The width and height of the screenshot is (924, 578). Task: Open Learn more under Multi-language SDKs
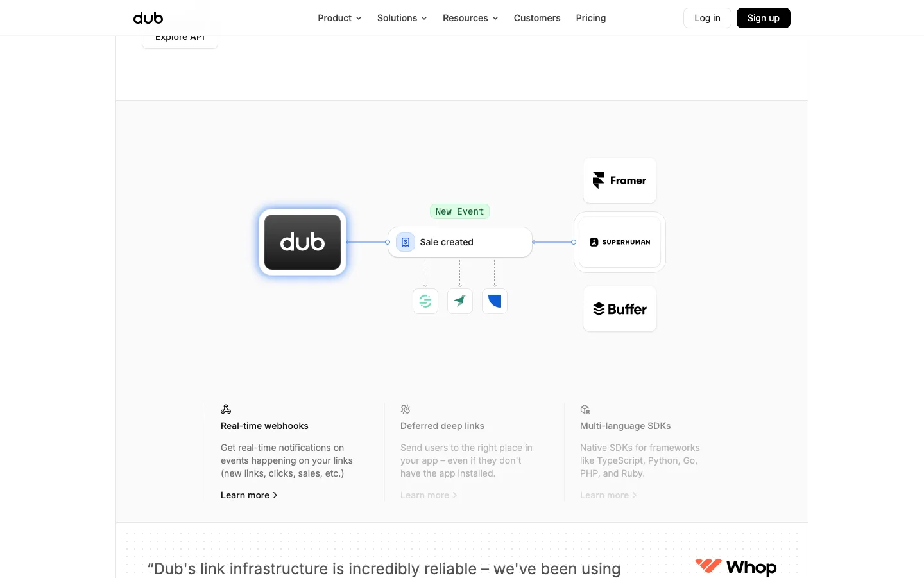(608, 495)
